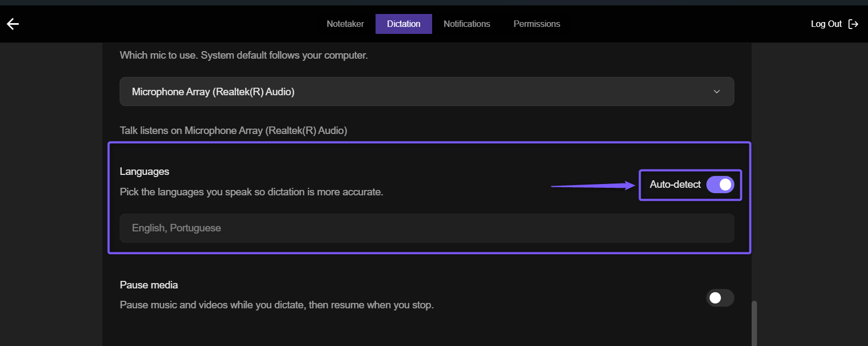Click the Pause media heading
Viewport: 868px width, 346px height.
149,285
